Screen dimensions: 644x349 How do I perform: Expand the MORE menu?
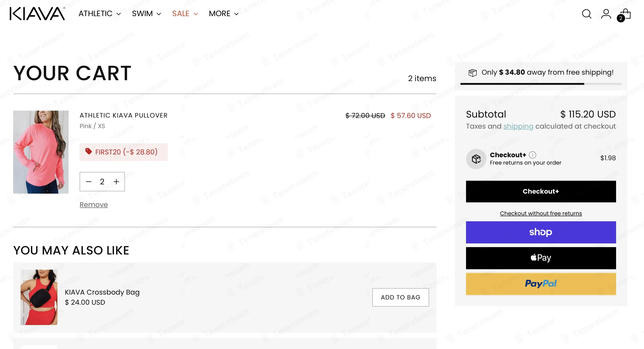224,13
